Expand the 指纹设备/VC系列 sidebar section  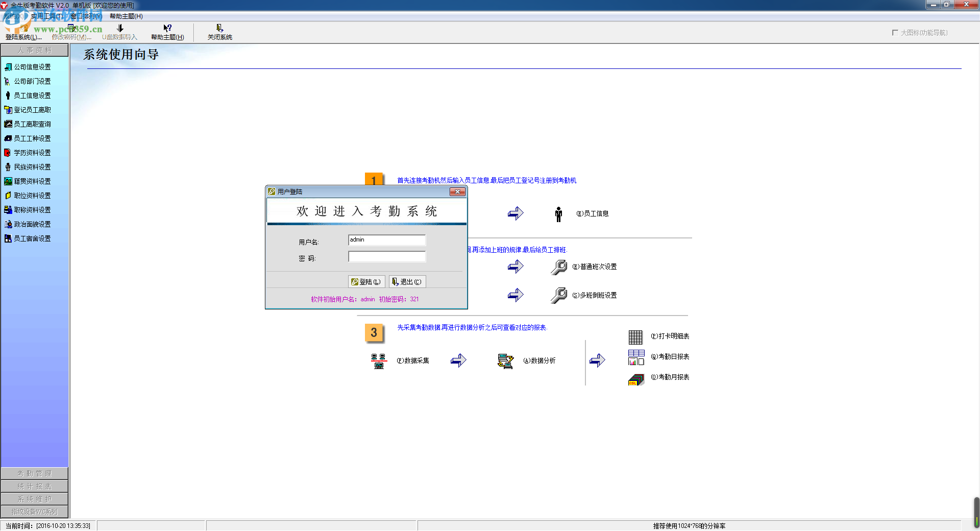35,512
